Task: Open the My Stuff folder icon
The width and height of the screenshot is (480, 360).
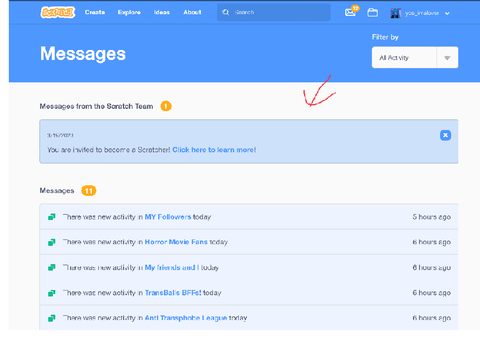Action: (x=372, y=13)
